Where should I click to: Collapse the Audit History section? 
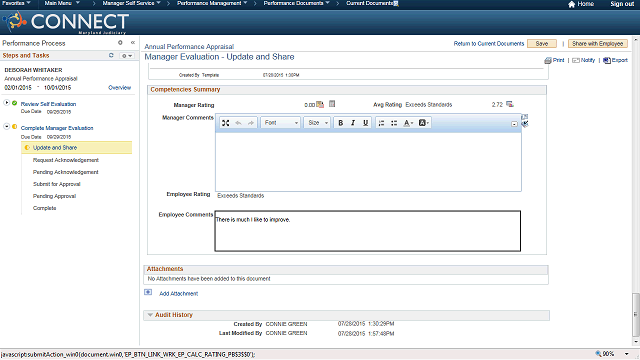coord(150,315)
